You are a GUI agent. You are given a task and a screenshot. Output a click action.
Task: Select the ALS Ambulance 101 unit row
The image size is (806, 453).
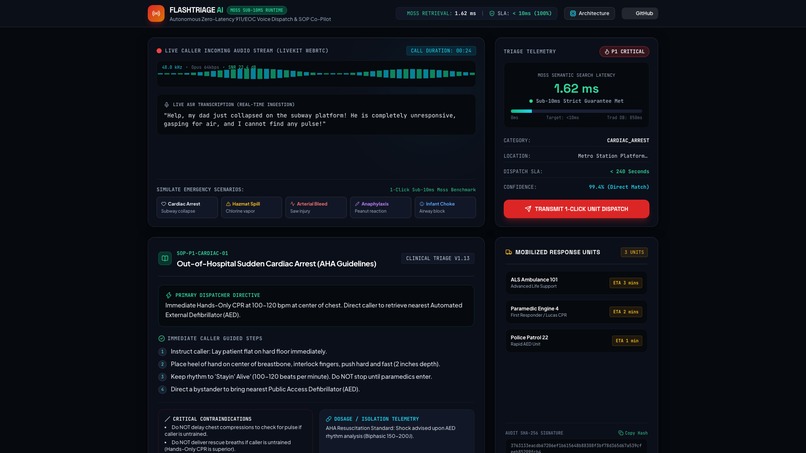576,283
